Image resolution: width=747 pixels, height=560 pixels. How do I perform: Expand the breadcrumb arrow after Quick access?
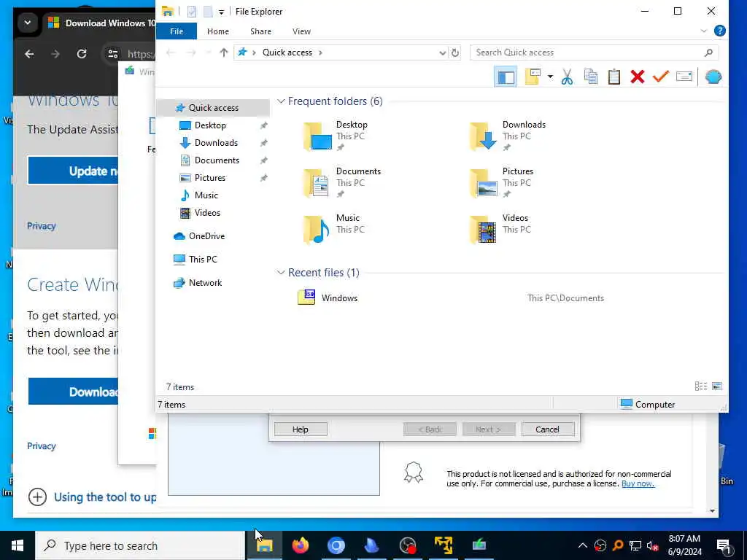pyautogui.click(x=321, y=52)
